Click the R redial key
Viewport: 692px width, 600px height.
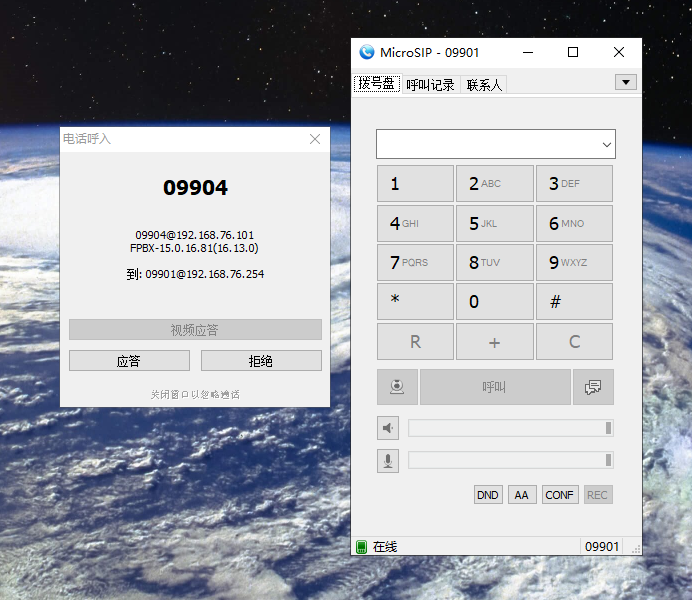(x=415, y=341)
